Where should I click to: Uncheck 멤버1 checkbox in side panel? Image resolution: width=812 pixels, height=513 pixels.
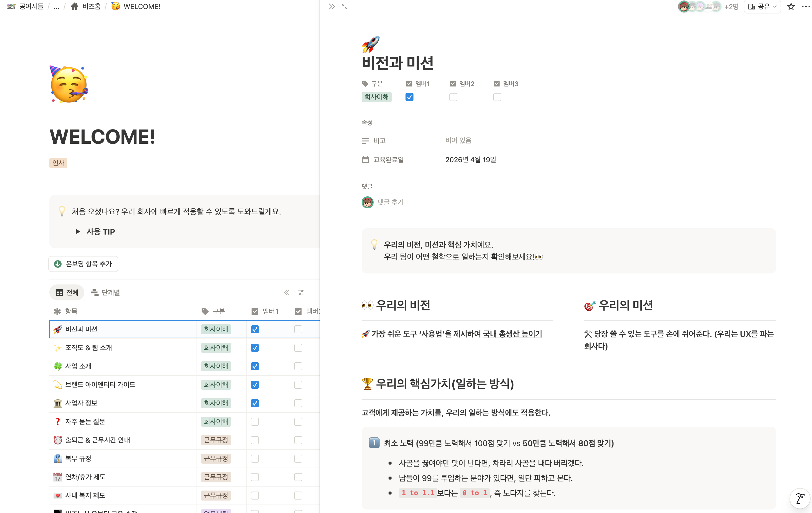[x=409, y=97]
